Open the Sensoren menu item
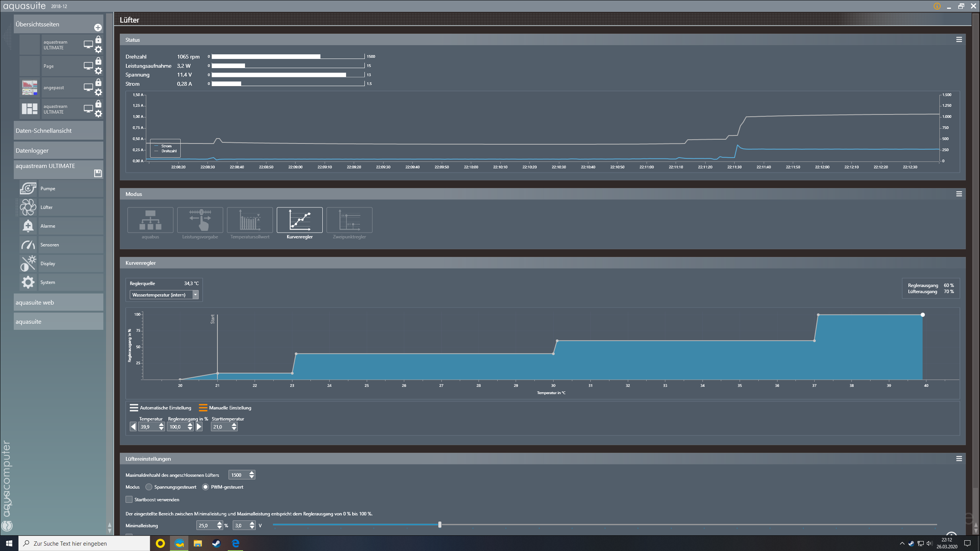 click(50, 245)
